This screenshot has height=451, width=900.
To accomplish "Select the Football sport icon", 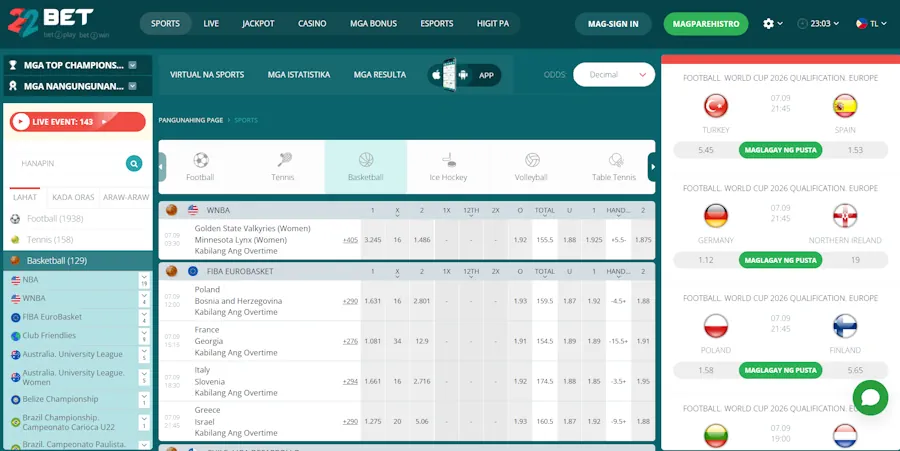I will point(200,160).
